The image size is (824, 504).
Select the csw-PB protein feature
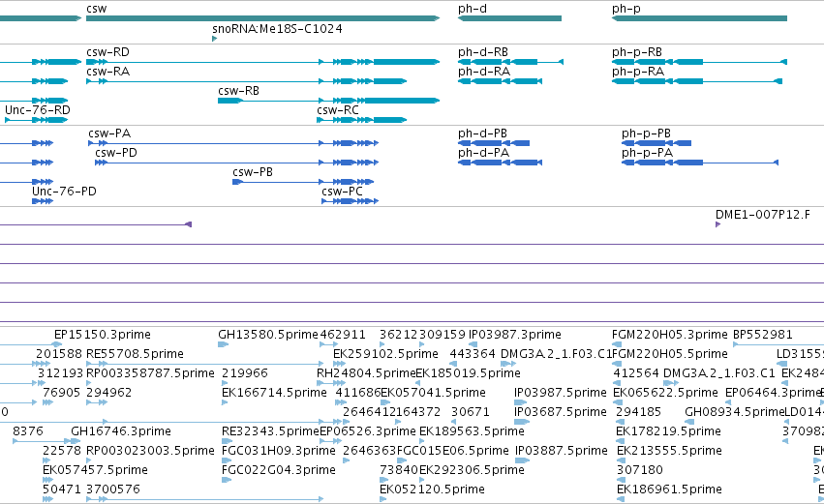point(303,182)
